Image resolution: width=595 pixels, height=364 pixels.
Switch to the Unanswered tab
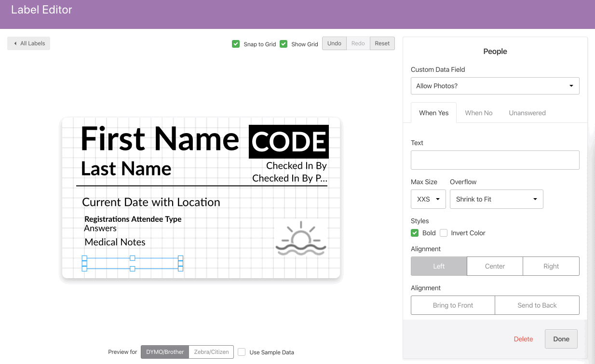pos(527,113)
